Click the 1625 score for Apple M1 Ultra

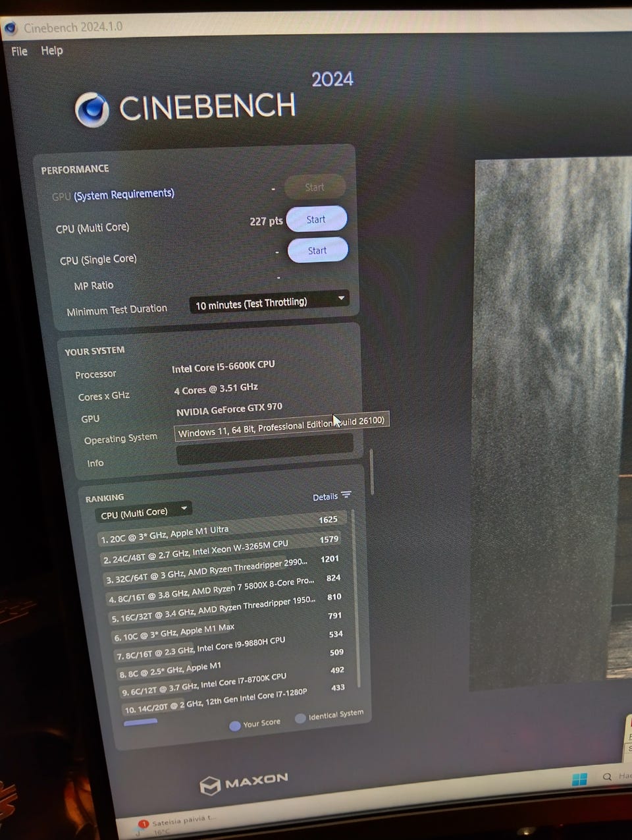328,520
